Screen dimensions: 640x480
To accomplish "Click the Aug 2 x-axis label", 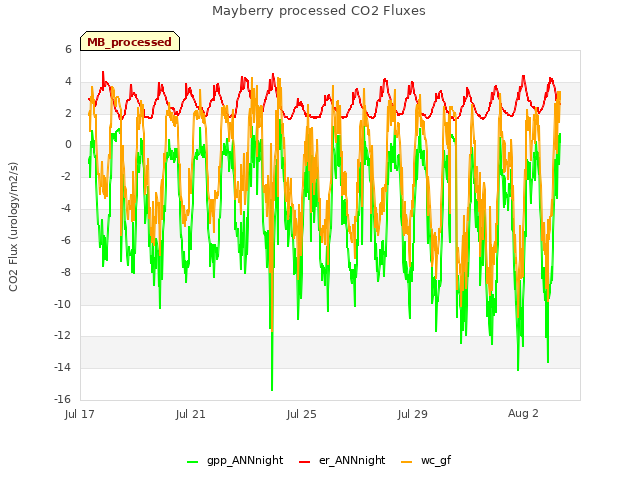I will pos(523,413).
